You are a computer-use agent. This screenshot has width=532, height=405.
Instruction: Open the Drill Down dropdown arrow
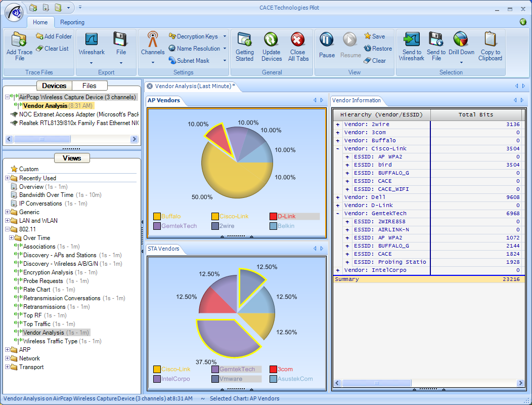461,62
